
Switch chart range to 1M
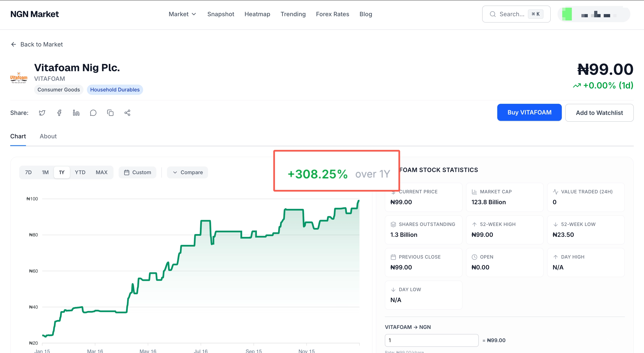45,172
